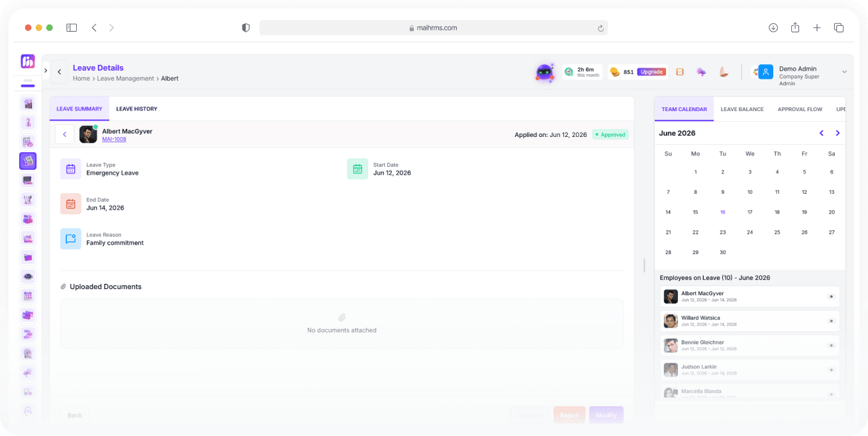Switch to the Leave History tab
Image resolution: width=868 pixels, height=436 pixels.
pos(136,109)
